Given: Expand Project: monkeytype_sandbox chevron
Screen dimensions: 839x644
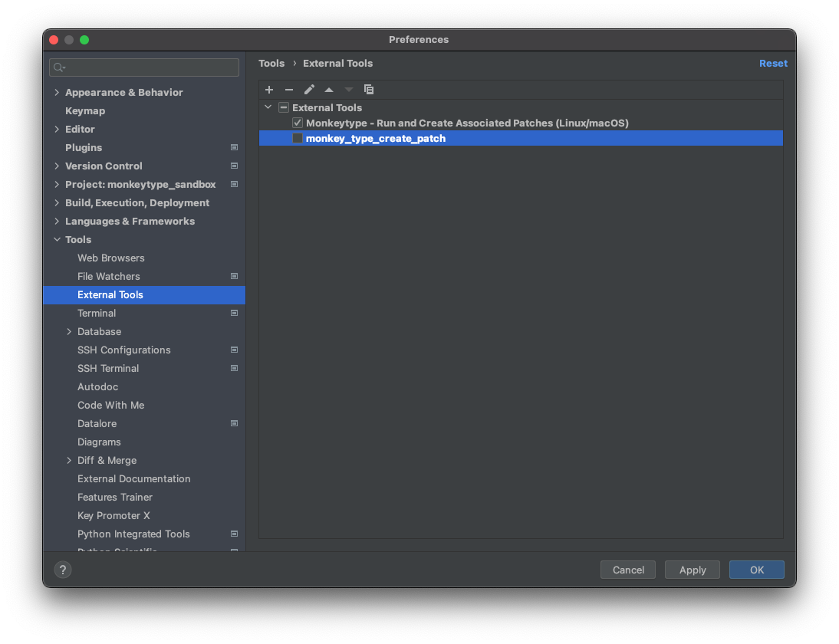Looking at the screenshot, I should 57,185.
